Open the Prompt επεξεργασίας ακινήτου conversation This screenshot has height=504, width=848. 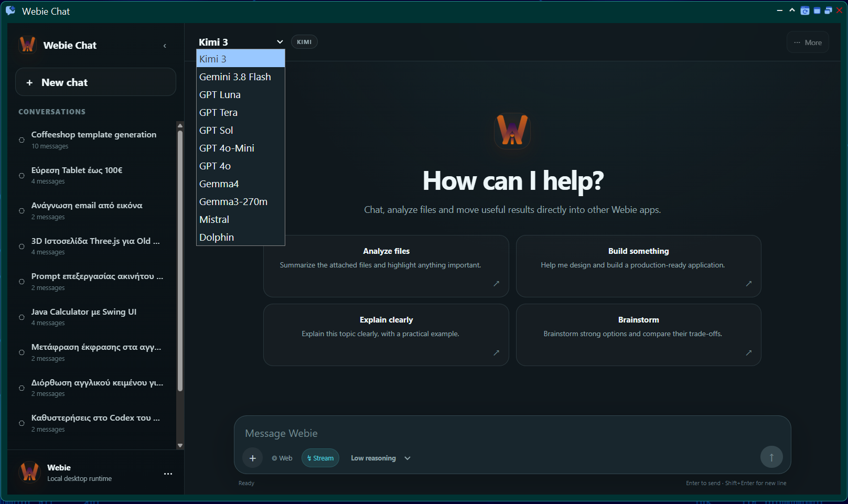tap(95, 282)
